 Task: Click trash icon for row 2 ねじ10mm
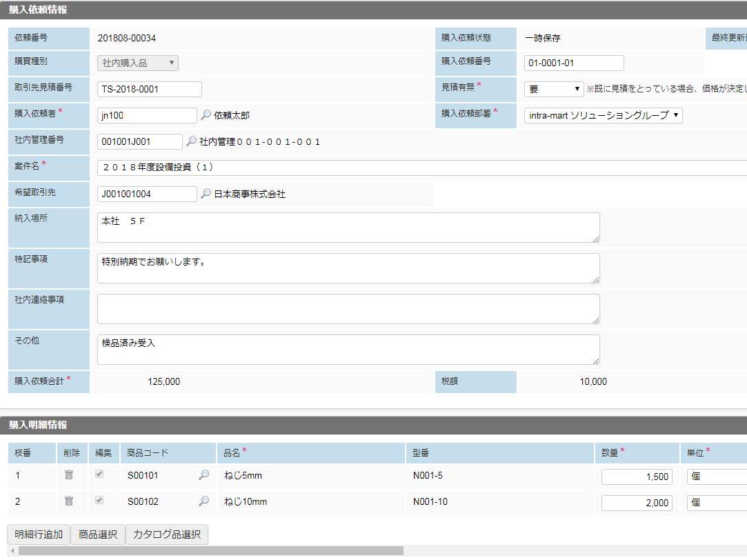[69, 501]
